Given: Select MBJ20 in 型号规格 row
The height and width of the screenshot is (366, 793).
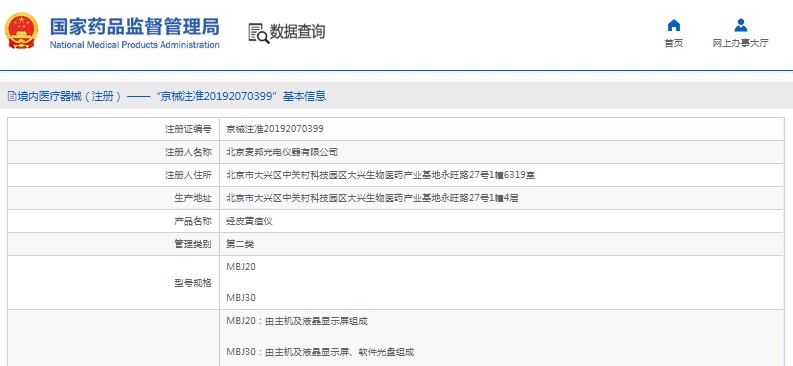Looking at the screenshot, I should tap(241, 267).
